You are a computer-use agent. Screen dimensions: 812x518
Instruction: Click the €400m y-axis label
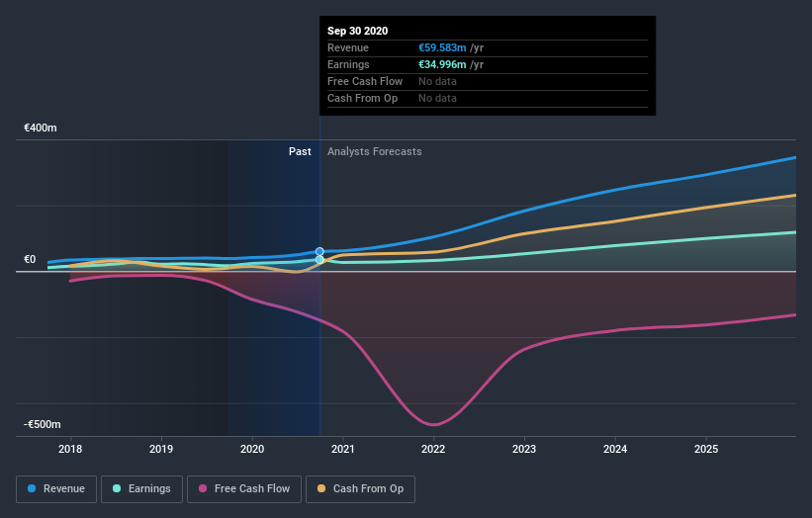click(x=41, y=128)
